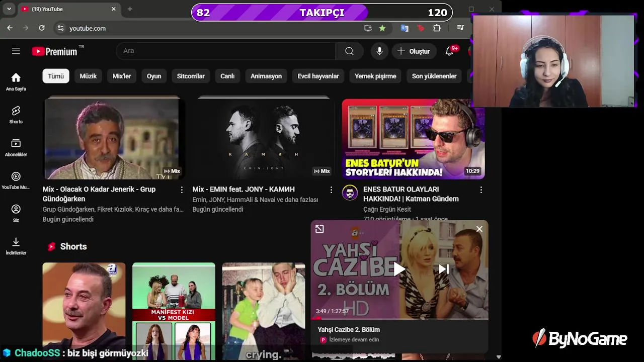Click the page scrollbar down arrow

tap(498, 357)
